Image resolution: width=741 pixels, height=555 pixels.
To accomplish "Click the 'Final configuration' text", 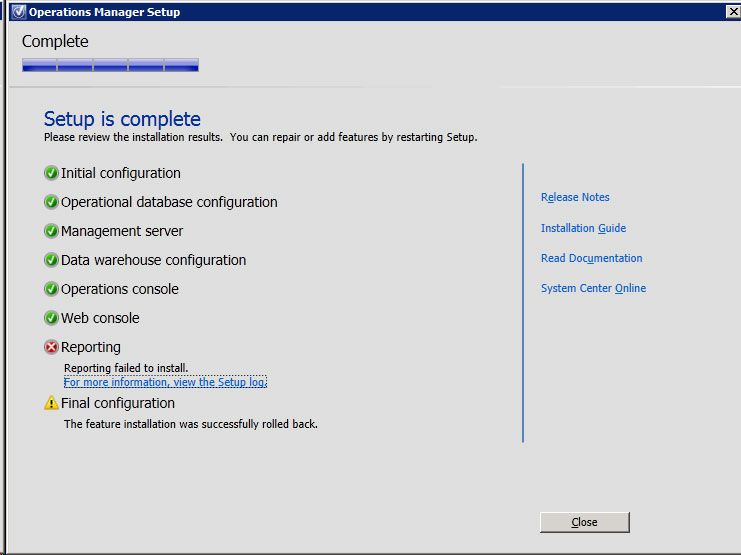I will 118,403.
